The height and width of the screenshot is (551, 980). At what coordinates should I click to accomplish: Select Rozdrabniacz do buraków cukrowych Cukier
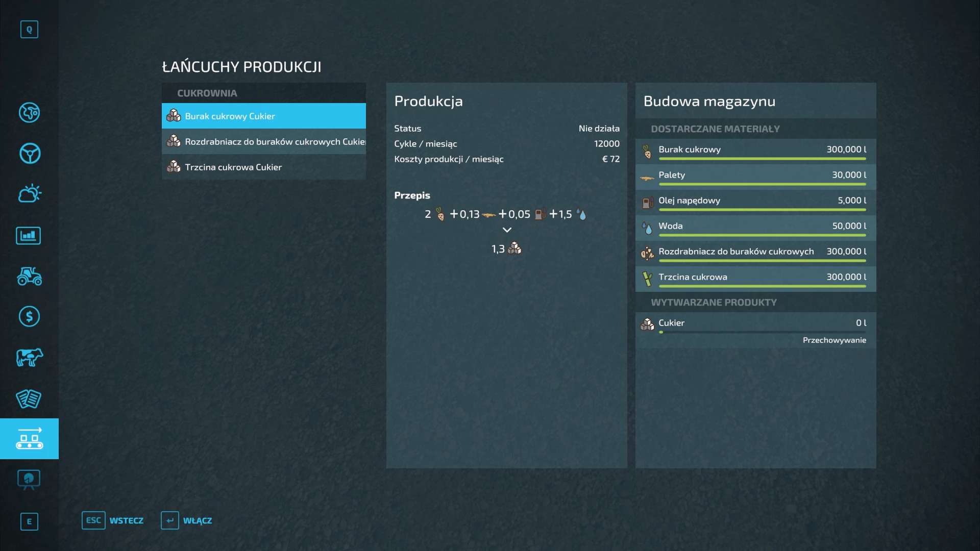pos(263,142)
